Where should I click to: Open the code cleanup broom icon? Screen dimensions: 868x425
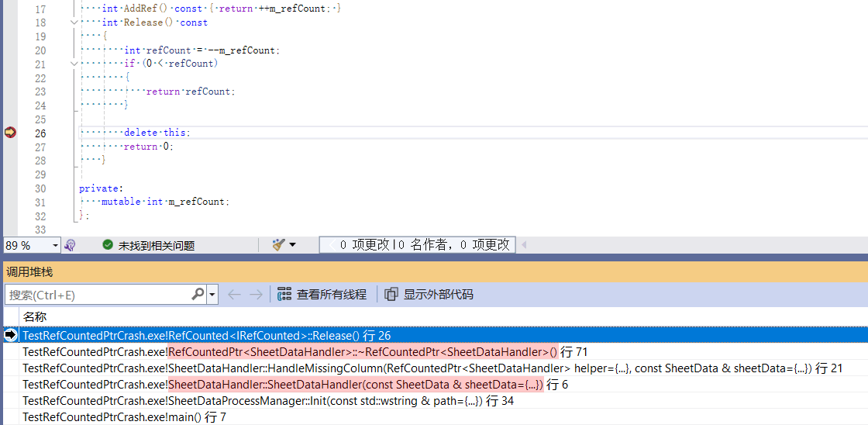(x=278, y=245)
